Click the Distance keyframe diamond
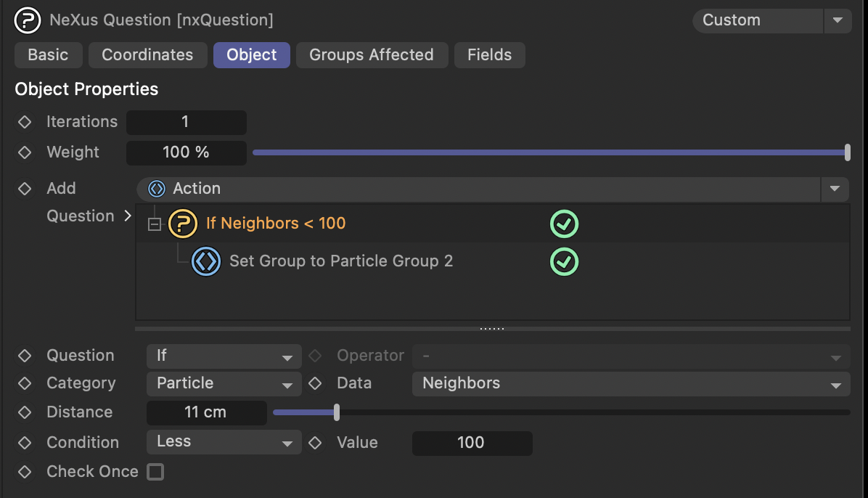The image size is (868, 498). point(25,412)
